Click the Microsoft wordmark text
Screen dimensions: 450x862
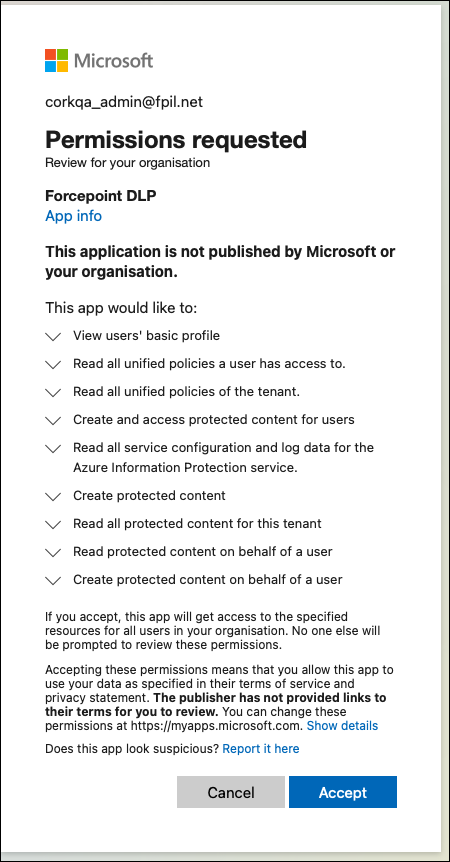coord(114,60)
